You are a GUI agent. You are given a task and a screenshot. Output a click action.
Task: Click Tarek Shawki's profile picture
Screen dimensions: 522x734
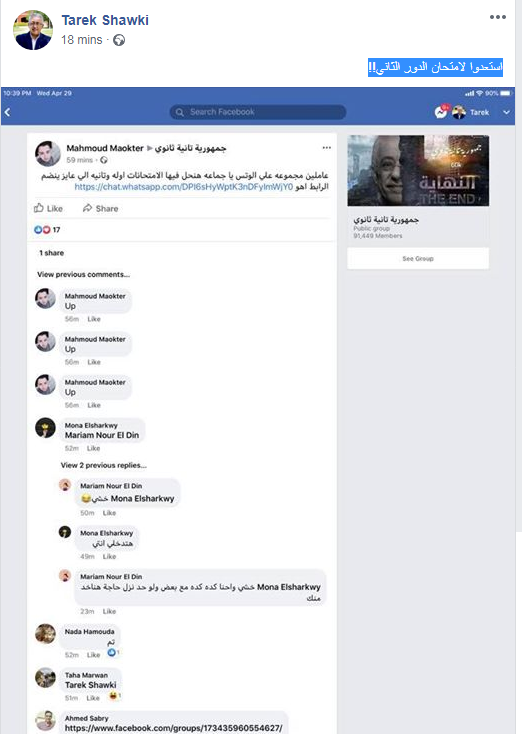coord(32,30)
